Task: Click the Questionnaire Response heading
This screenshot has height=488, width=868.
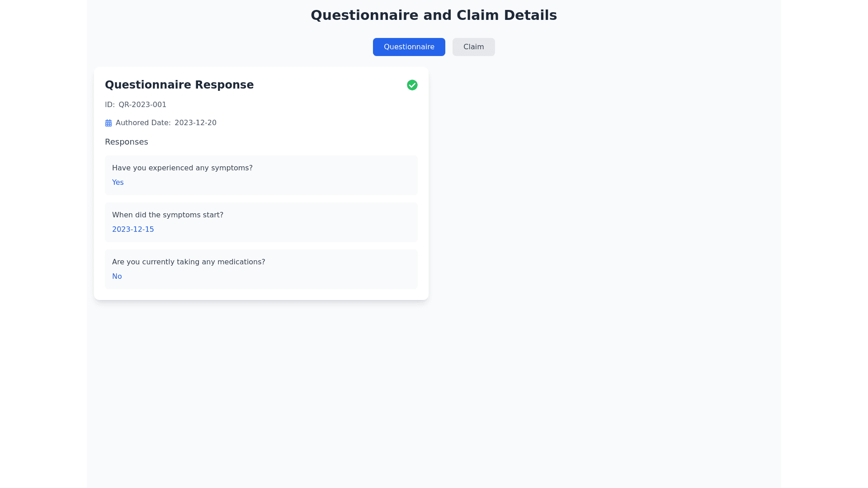Action: (x=179, y=85)
